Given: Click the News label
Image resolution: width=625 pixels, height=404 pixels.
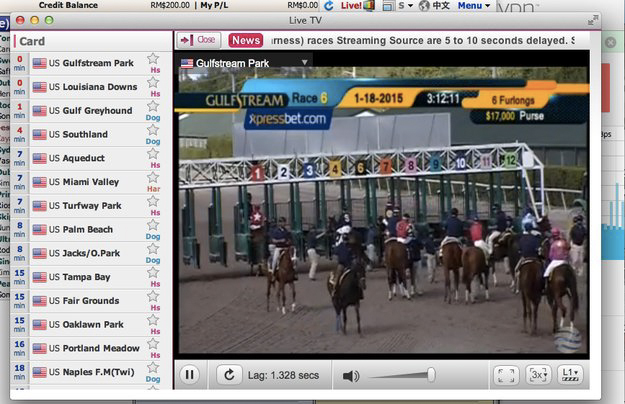Looking at the screenshot, I should click(246, 40).
